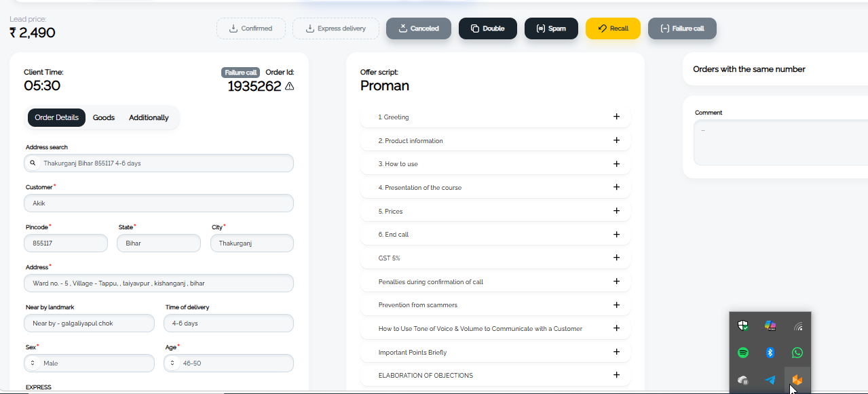Click Windows Security shield tray icon
Screen dimensions: 868x394
click(743, 326)
